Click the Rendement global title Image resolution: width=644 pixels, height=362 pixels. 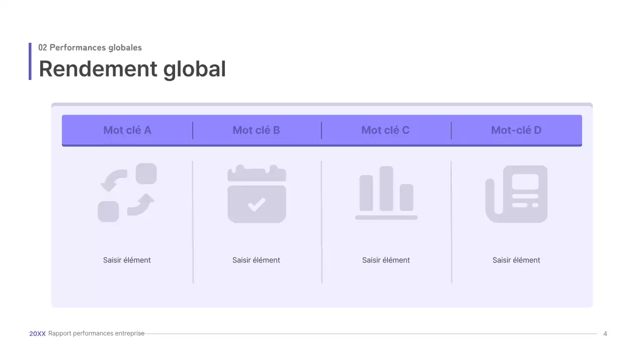pyautogui.click(x=132, y=69)
